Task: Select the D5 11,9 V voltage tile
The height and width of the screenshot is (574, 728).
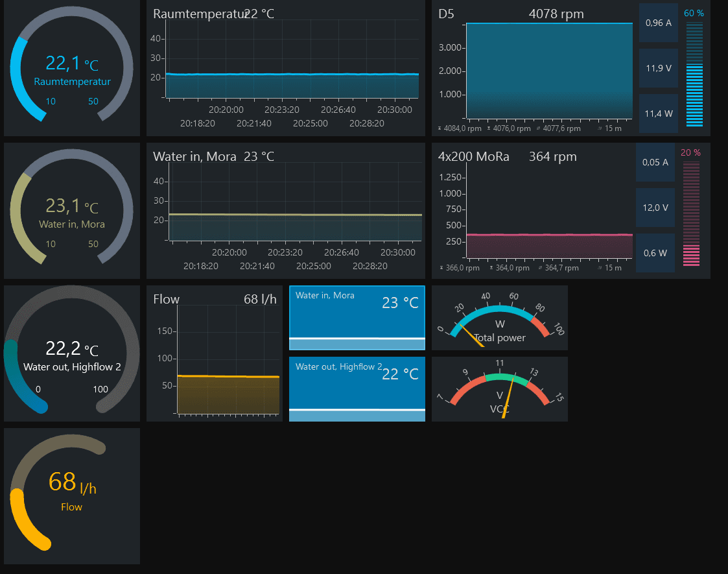Action: click(x=659, y=68)
